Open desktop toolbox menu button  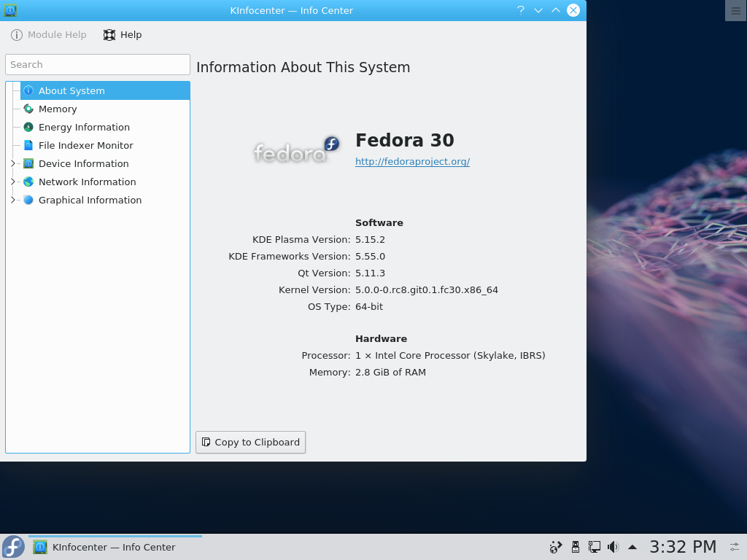pyautogui.click(x=735, y=10)
